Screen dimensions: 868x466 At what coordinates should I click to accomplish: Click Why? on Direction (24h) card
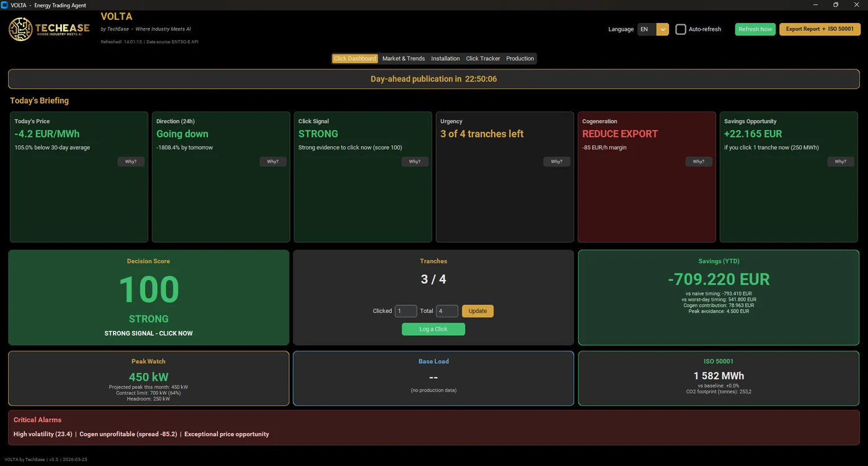(x=273, y=162)
